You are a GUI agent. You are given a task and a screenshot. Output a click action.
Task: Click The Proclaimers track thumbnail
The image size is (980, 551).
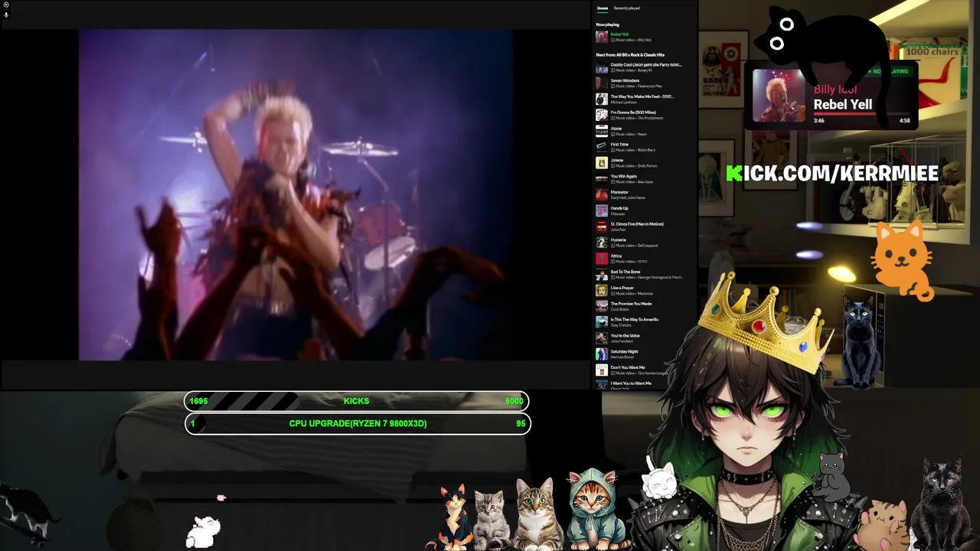tap(602, 116)
